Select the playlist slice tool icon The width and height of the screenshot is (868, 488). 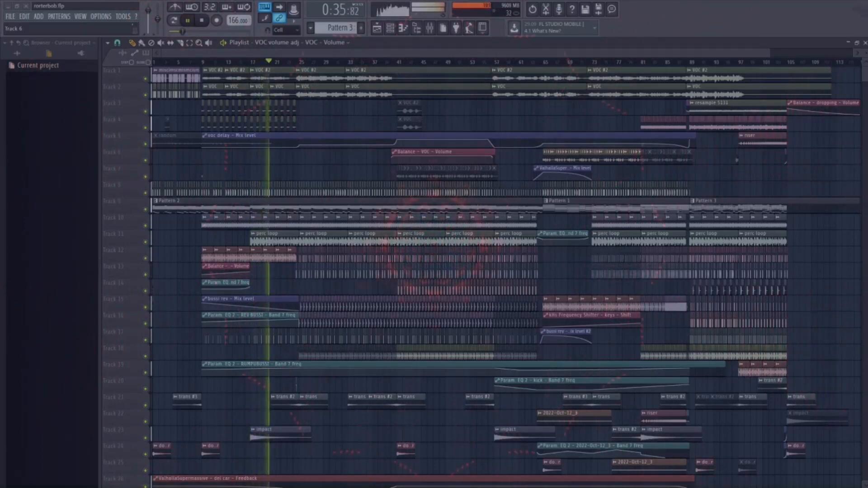(180, 42)
